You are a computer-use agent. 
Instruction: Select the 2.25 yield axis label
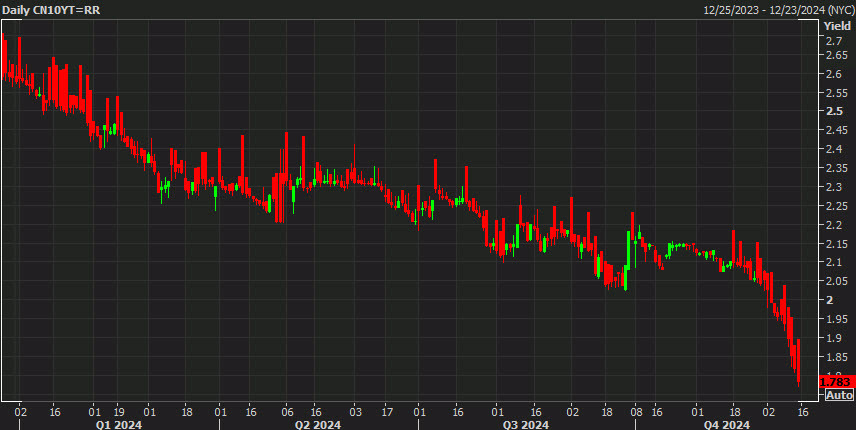click(837, 206)
